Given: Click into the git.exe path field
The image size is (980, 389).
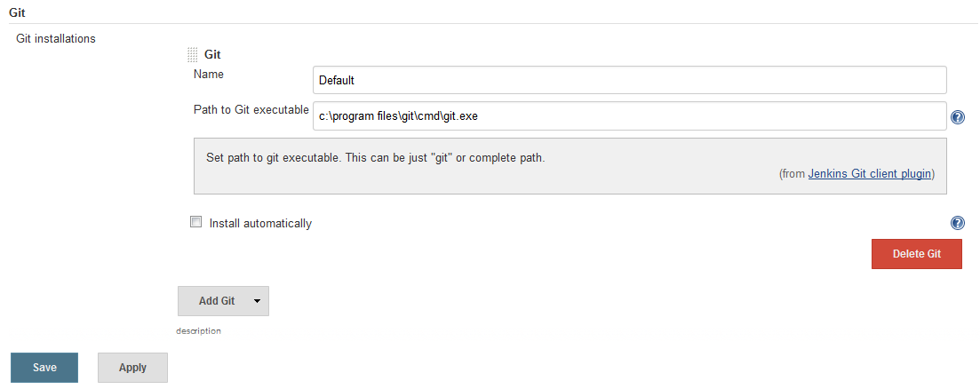Looking at the screenshot, I should pyautogui.click(x=629, y=116).
